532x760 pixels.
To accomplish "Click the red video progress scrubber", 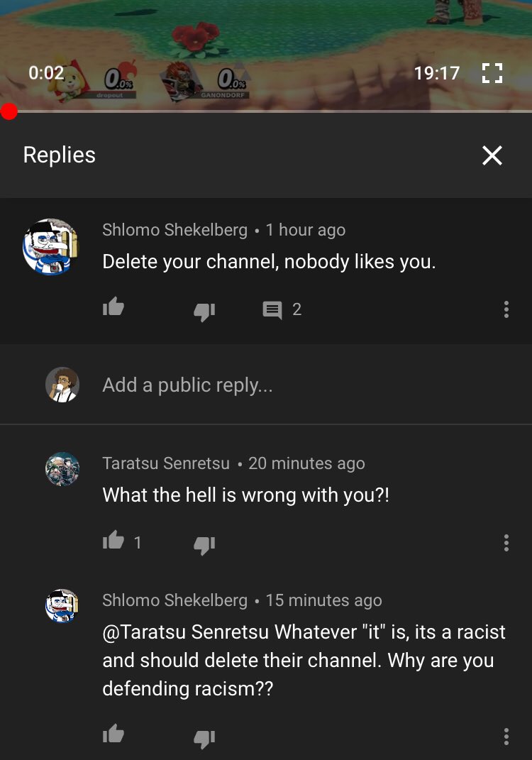I will tap(9, 111).
